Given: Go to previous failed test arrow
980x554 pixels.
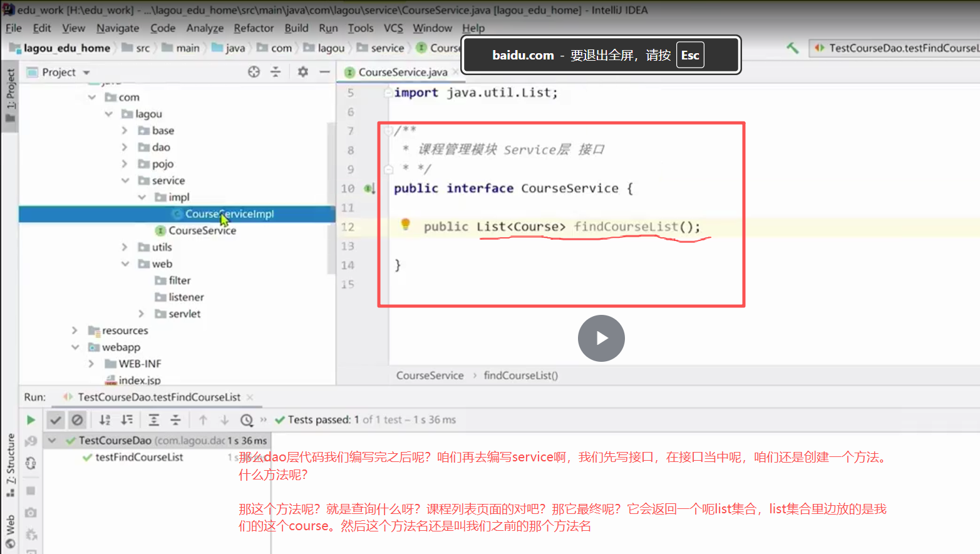Looking at the screenshot, I should point(203,420).
